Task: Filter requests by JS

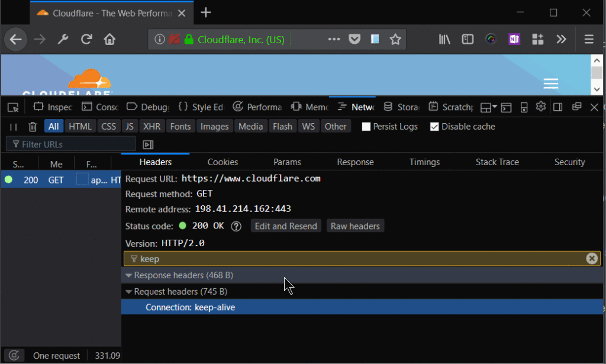Action: (130, 126)
